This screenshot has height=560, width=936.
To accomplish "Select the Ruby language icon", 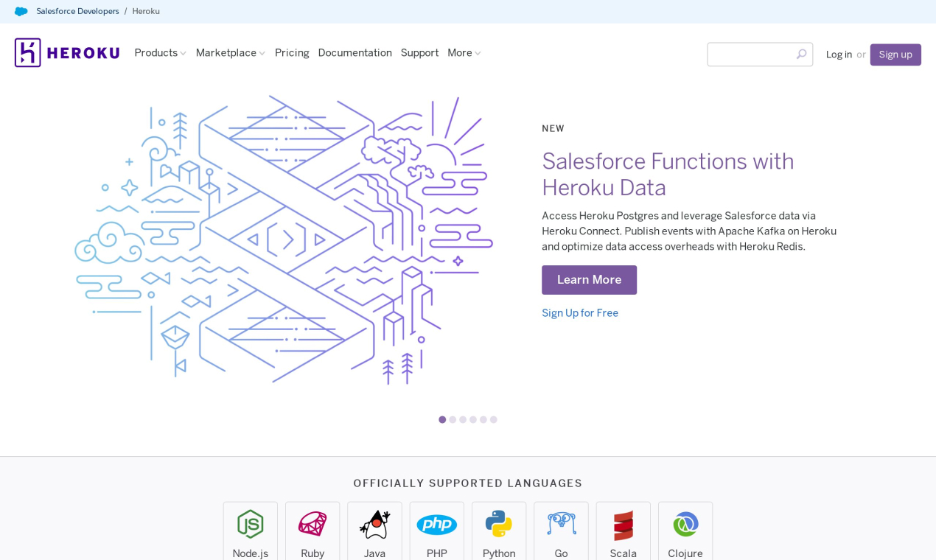I will (312, 525).
